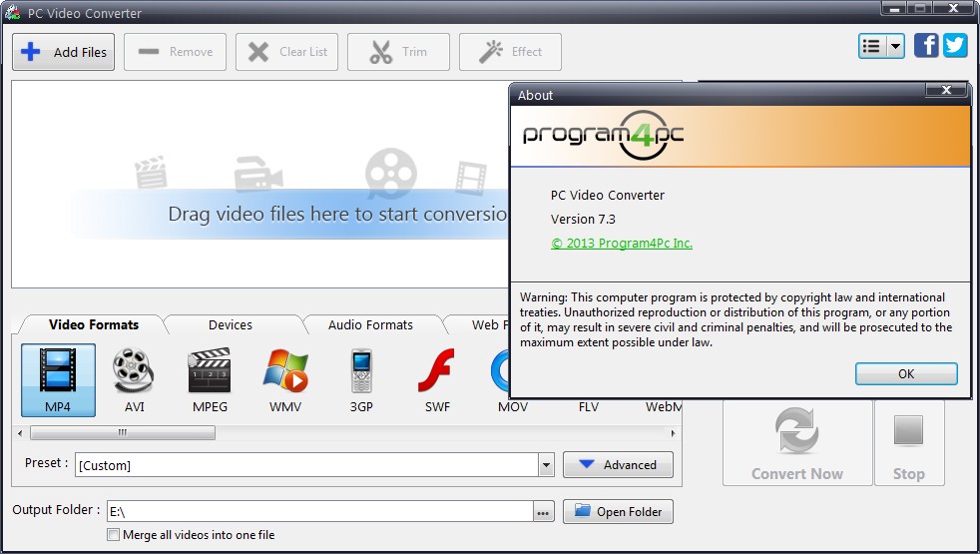Viewport: 980px width, 554px height.
Task: Open the Twitter icon link
Action: coord(955,46)
